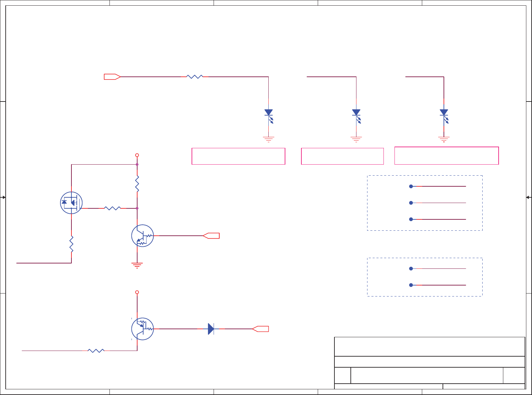The image size is (532, 395).
Task: Click the bottom test point in the upper dashed box
Action: pos(411,219)
